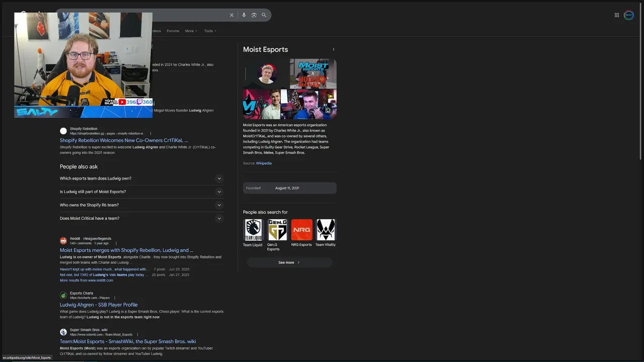Click the 'People also search for' heading

tap(265, 212)
